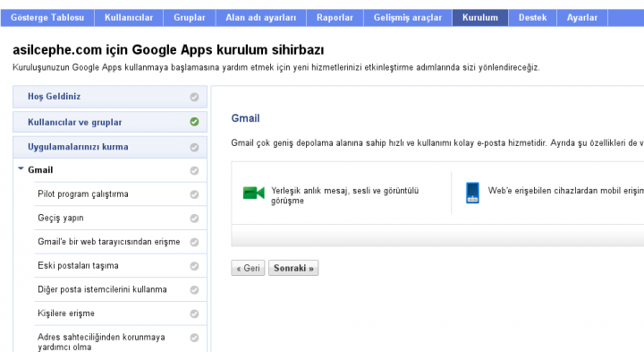Click the Gmail heading in main panel
The image size is (644, 352).
246,118
